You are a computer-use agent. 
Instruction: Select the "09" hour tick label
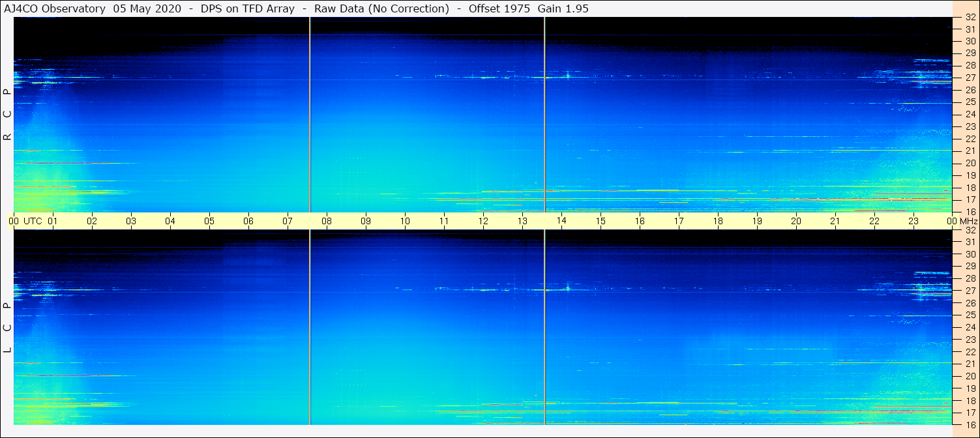[366, 221]
